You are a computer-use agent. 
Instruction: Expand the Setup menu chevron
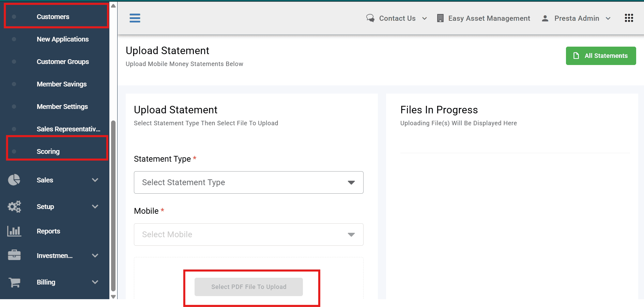[x=95, y=206]
